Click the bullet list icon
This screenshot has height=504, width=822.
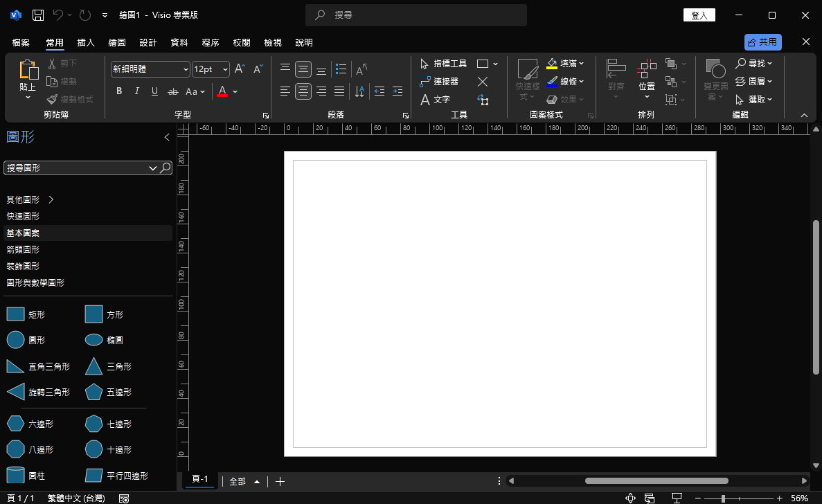point(341,69)
